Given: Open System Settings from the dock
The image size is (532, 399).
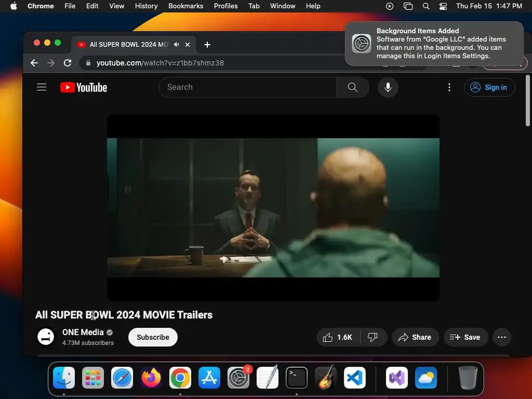Looking at the screenshot, I should (x=238, y=378).
